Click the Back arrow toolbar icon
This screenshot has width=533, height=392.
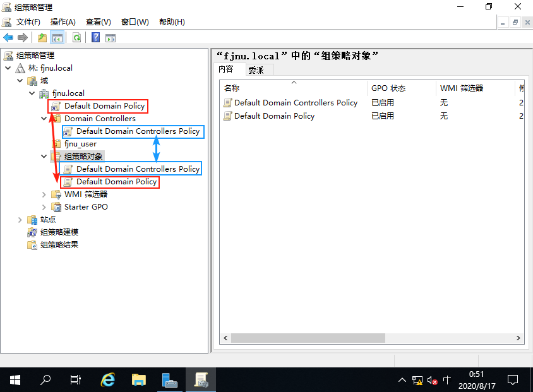(x=8, y=38)
